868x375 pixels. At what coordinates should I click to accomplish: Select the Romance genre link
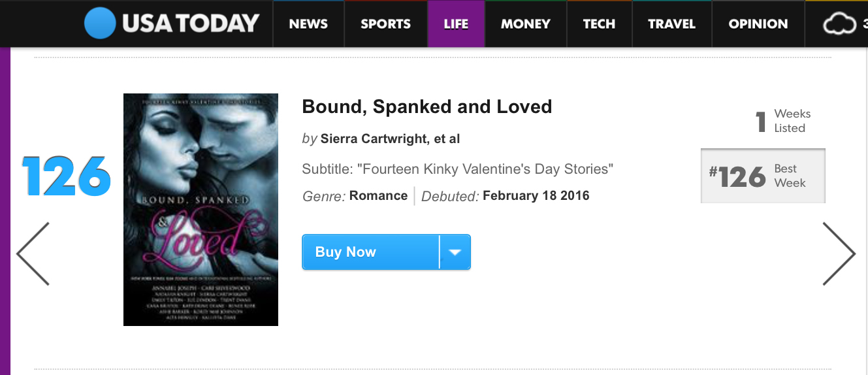click(378, 195)
